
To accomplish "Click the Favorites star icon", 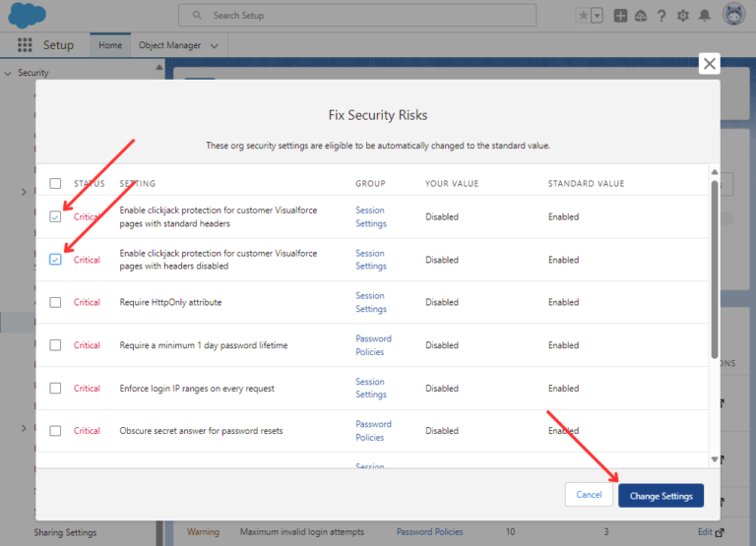I will pyautogui.click(x=584, y=16).
